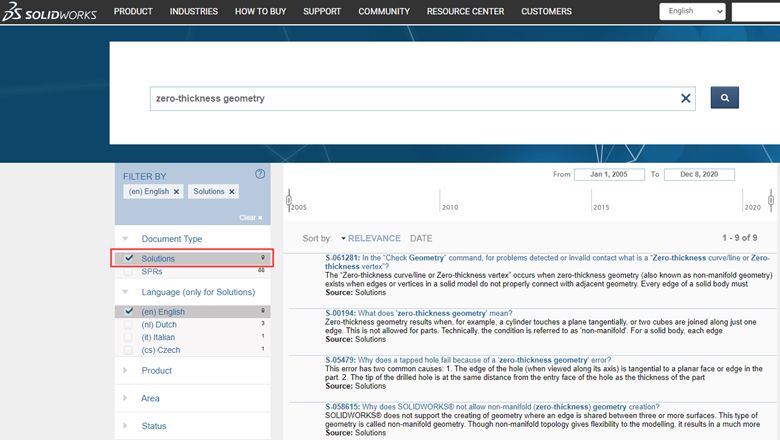This screenshot has width=780, height=440.
Task: Expand the Product filter section
Action: [125, 370]
